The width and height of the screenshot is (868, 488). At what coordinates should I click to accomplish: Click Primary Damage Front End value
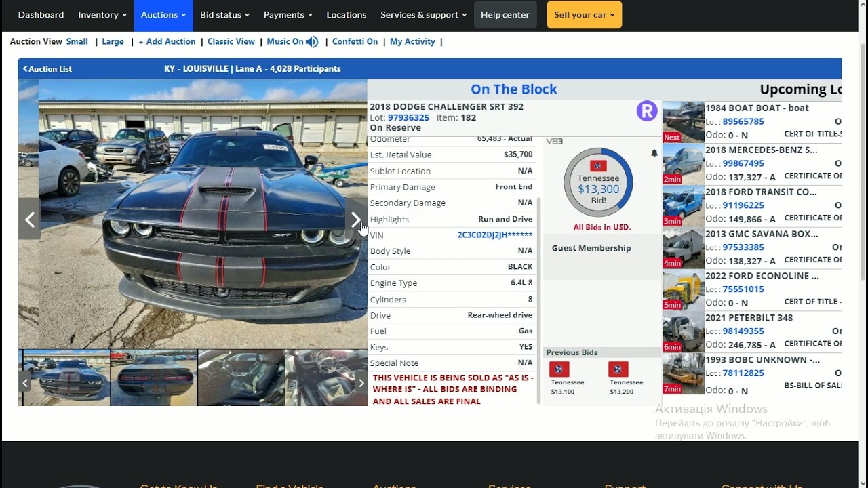(514, 187)
